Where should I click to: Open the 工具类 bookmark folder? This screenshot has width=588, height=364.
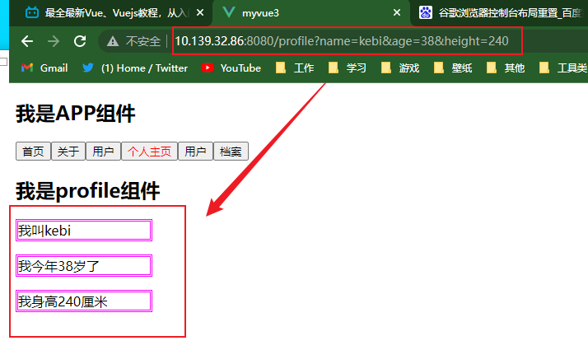pyautogui.click(x=562, y=68)
